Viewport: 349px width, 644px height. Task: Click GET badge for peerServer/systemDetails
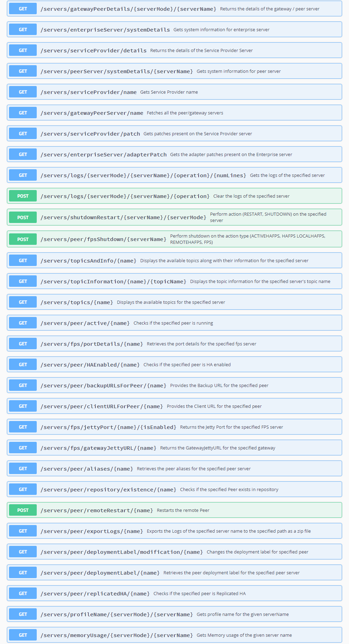click(23, 71)
